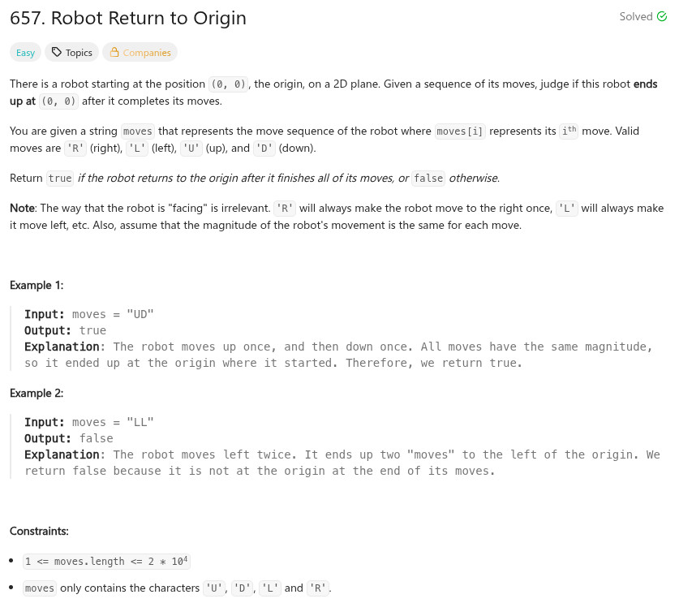679x616 pixels.
Task: Click the lock icon on Companies
Action: click(114, 53)
